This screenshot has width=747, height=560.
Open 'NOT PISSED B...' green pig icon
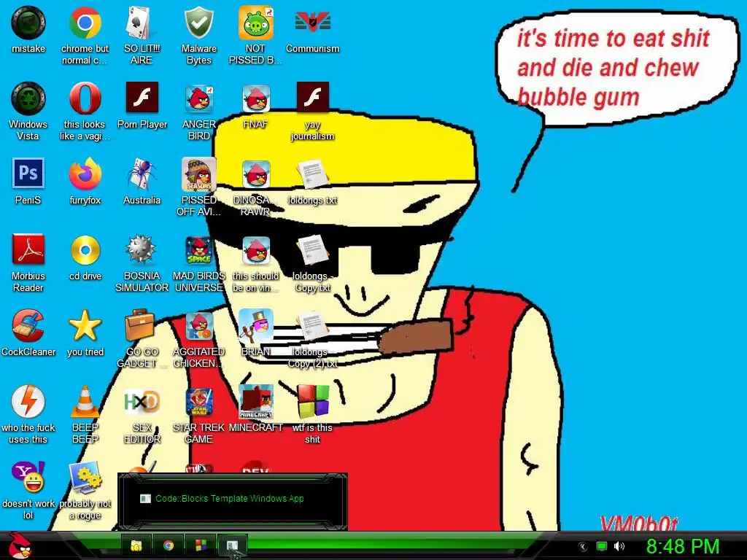[256, 23]
